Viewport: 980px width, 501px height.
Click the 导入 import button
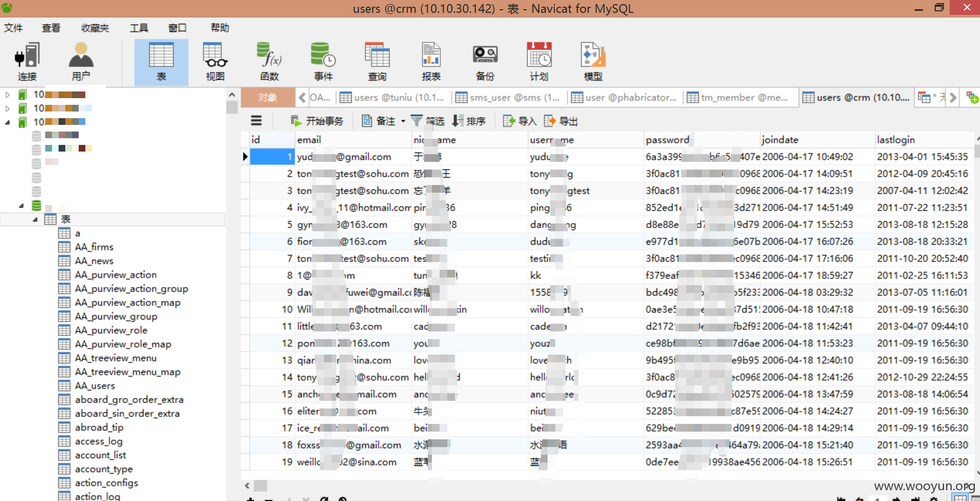(520, 121)
